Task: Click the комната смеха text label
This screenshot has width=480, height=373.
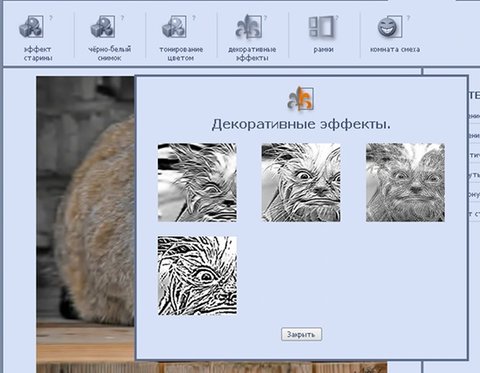Action: point(395,49)
